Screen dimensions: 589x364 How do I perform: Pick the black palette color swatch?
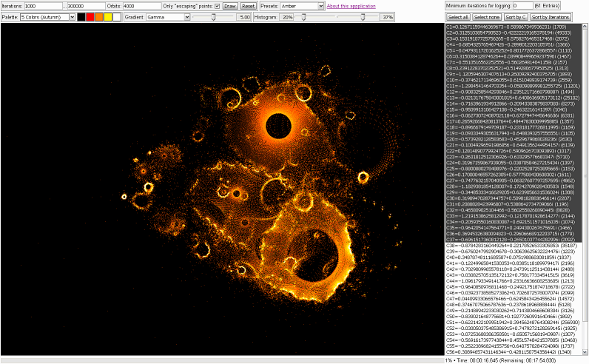pyautogui.click(x=81, y=16)
